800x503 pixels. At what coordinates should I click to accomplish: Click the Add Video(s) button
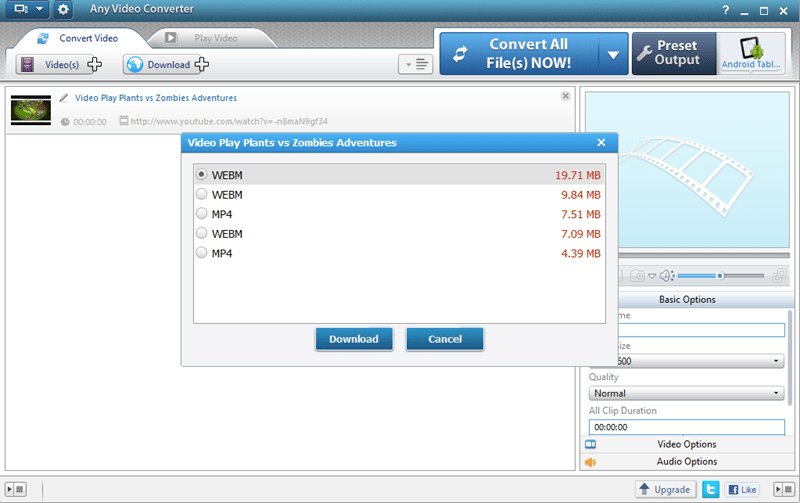tap(58, 65)
